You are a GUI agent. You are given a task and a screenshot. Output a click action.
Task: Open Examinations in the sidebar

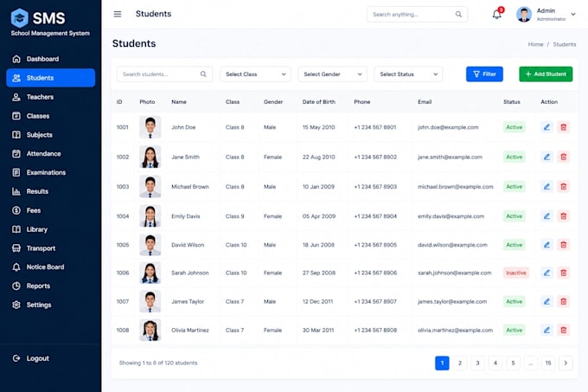coord(51,172)
